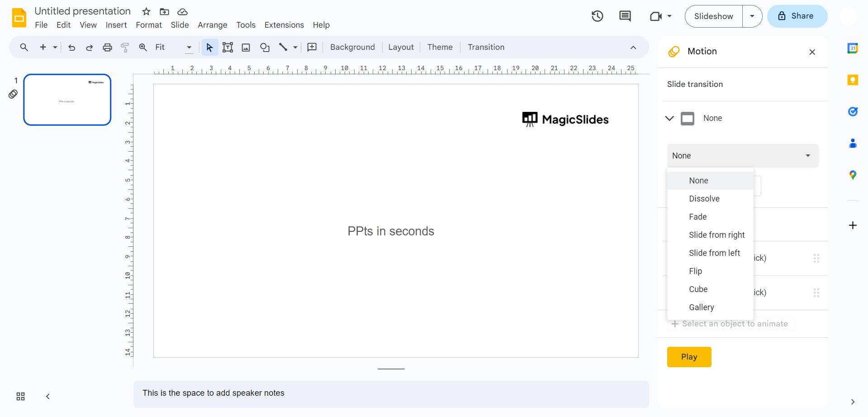868x417 pixels.
Task: Insert a text box
Action: coord(228,47)
